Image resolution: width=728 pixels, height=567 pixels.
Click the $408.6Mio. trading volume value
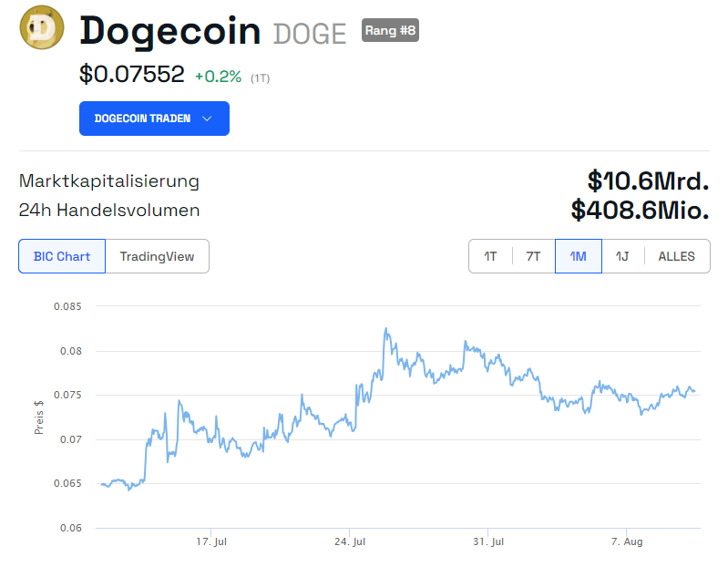pyautogui.click(x=640, y=211)
